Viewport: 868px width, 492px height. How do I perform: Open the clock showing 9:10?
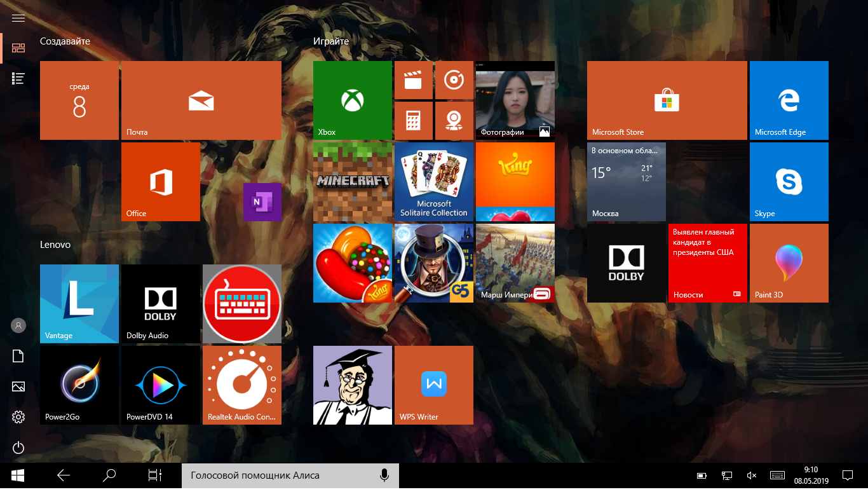pos(811,475)
